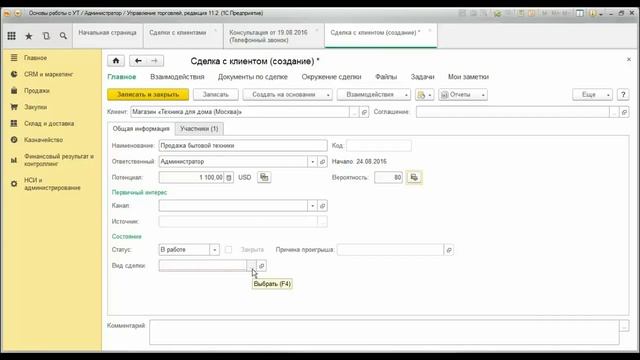Open CRM и маркетинг section
This screenshot has width=640, height=360.
pos(48,74)
